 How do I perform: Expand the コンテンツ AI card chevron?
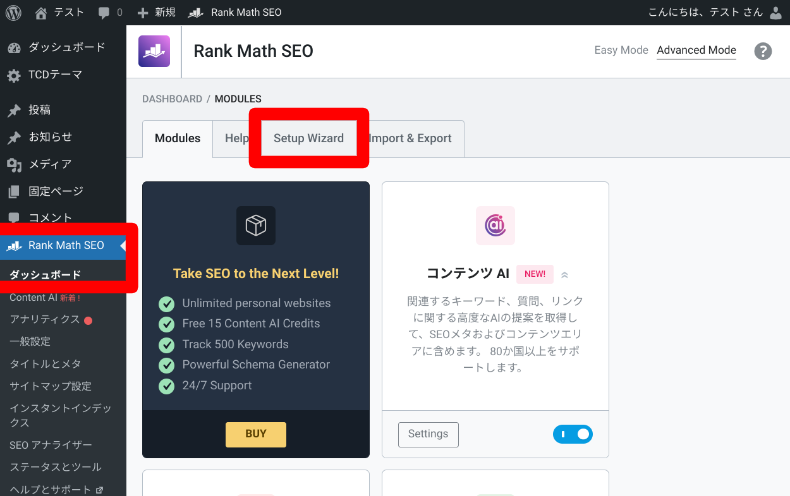(564, 274)
